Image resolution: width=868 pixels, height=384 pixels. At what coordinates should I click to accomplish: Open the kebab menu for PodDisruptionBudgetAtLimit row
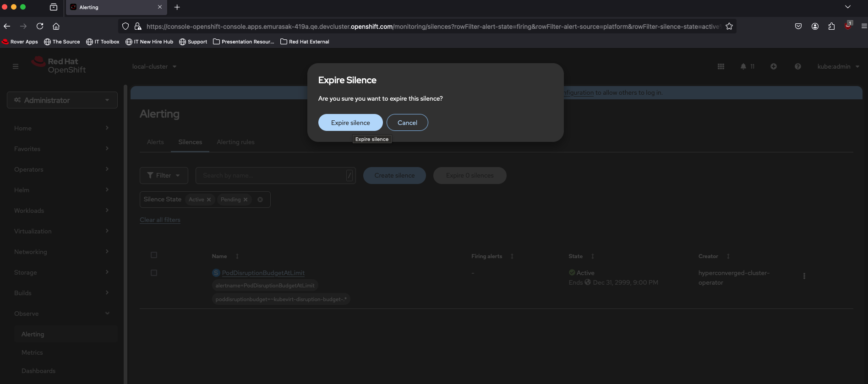[804, 276]
